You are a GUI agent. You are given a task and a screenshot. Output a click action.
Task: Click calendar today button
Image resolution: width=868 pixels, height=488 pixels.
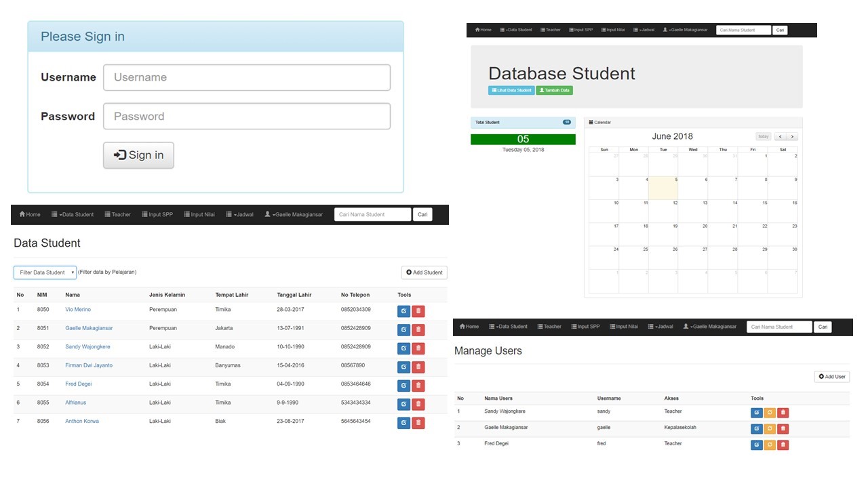[x=764, y=136]
